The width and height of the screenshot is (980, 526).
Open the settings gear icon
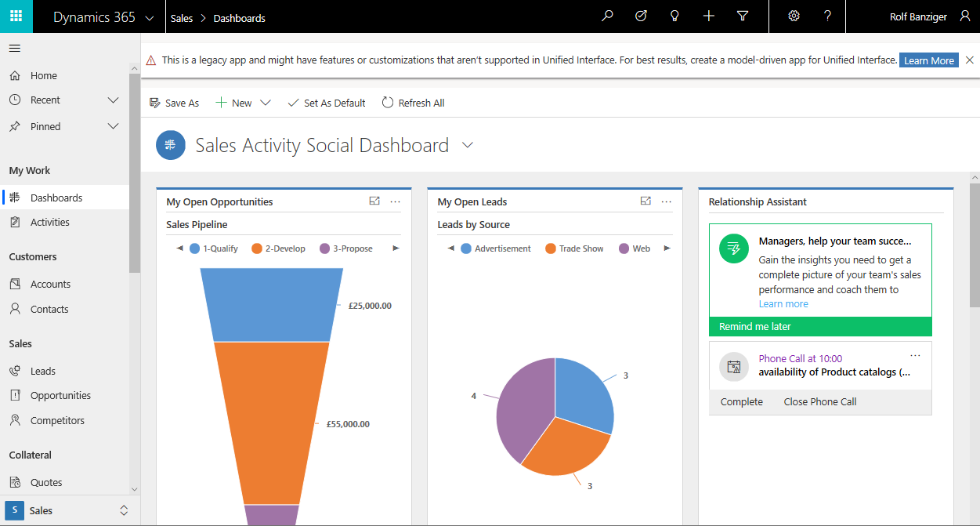tap(794, 16)
